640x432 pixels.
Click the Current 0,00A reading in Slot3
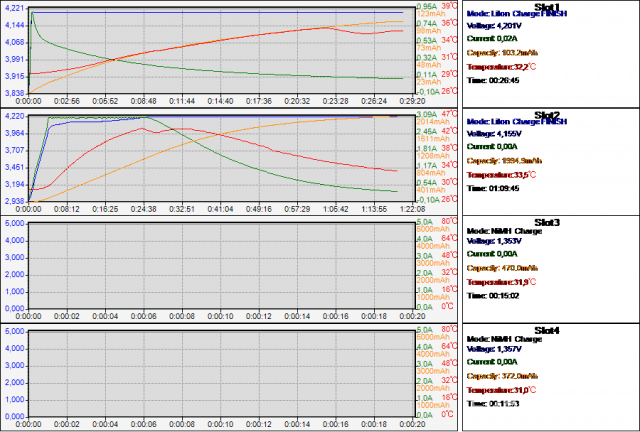click(x=492, y=254)
